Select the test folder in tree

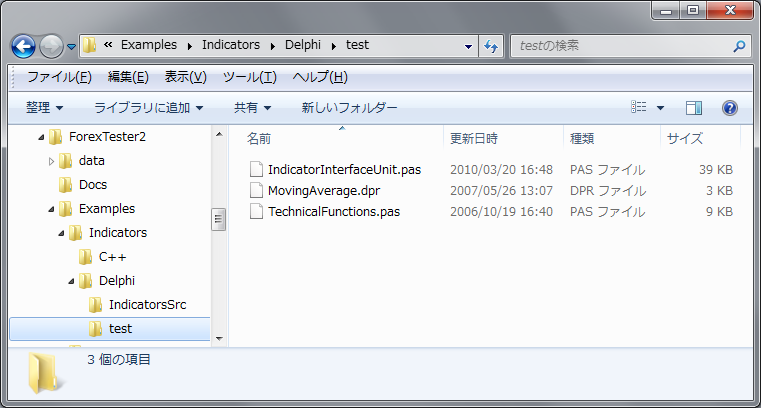tap(120, 329)
